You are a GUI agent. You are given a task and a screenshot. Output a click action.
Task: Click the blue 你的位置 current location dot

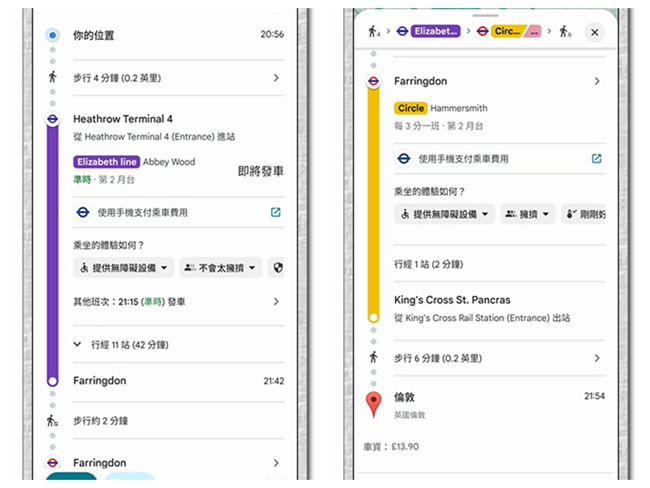(53, 35)
